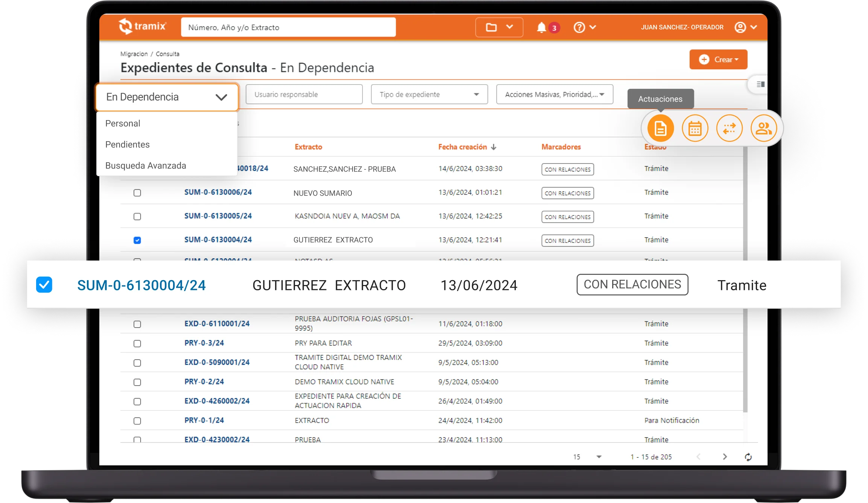Open expediente link EXD-0-6110001/24
The image size is (868, 503).
point(217,324)
